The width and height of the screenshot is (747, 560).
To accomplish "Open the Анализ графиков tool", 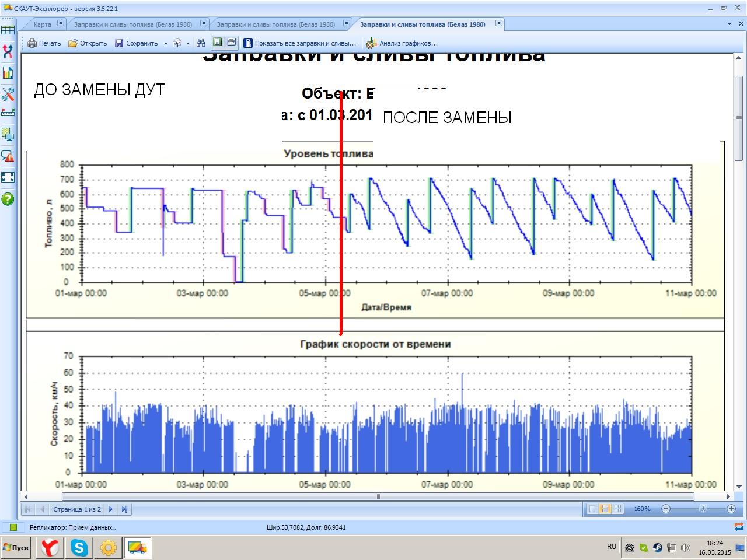I will click(x=402, y=43).
